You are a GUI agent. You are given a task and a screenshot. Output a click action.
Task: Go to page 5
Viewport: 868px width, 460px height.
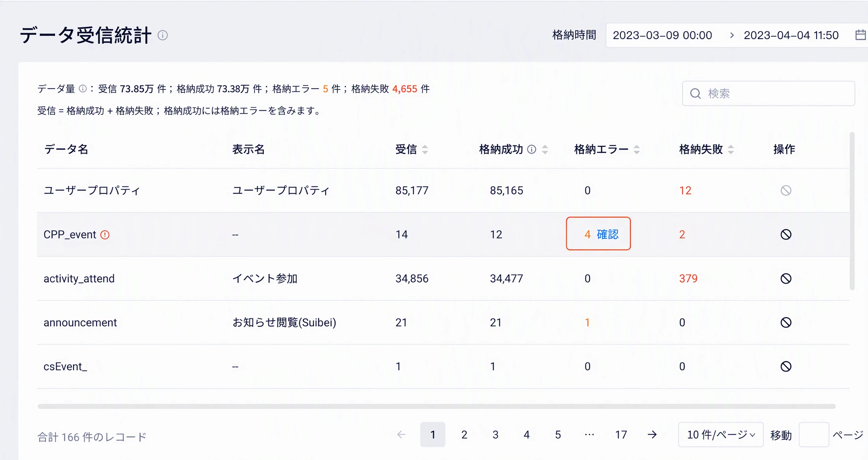point(558,435)
